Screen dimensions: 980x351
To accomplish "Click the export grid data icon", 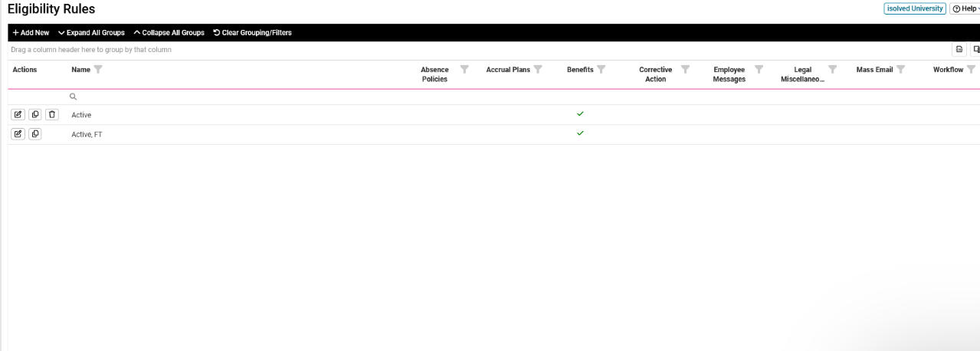I will pos(959,50).
